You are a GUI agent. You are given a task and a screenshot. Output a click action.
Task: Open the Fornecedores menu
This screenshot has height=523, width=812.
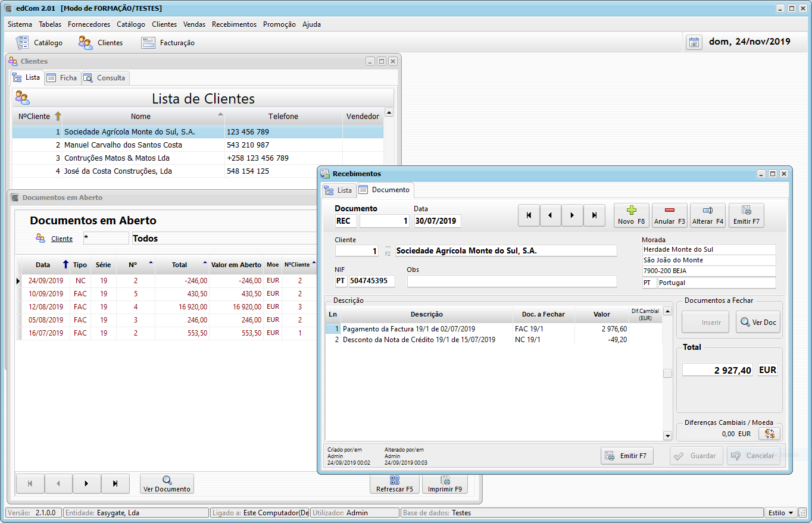[x=89, y=24]
